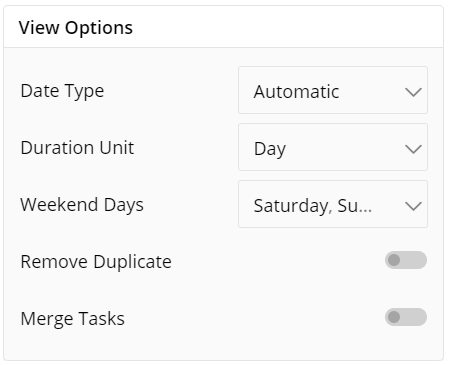Click the Date Type dropdown chevron arrow

tap(413, 92)
